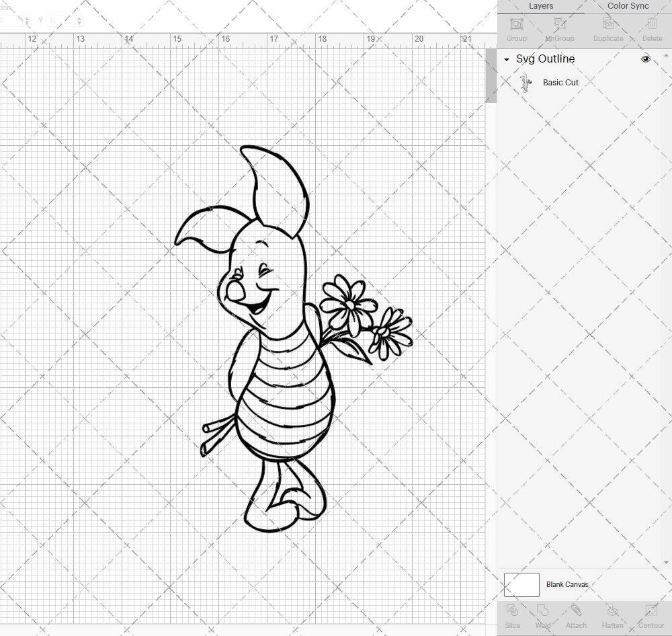Increase Y value with the up stepper
Screen dimensions: 672x636
click(79, 17)
